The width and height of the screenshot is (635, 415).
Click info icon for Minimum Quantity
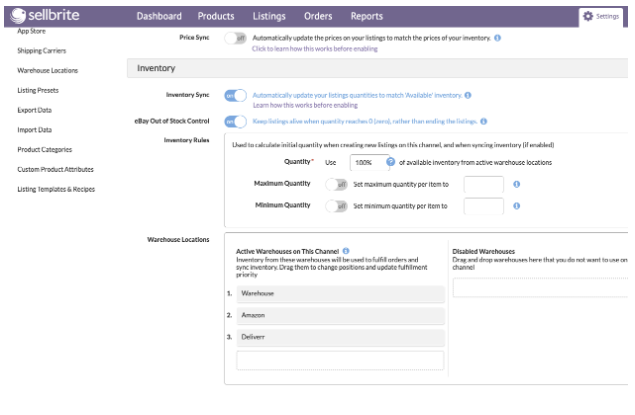coord(516,206)
